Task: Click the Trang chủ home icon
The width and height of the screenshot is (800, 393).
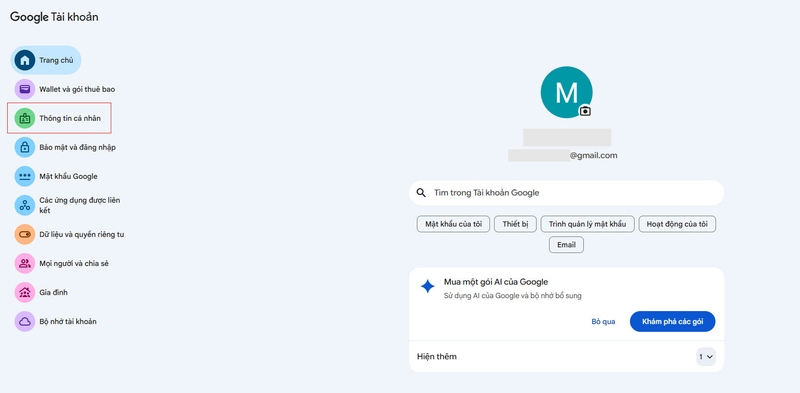Action: (24, 60)
